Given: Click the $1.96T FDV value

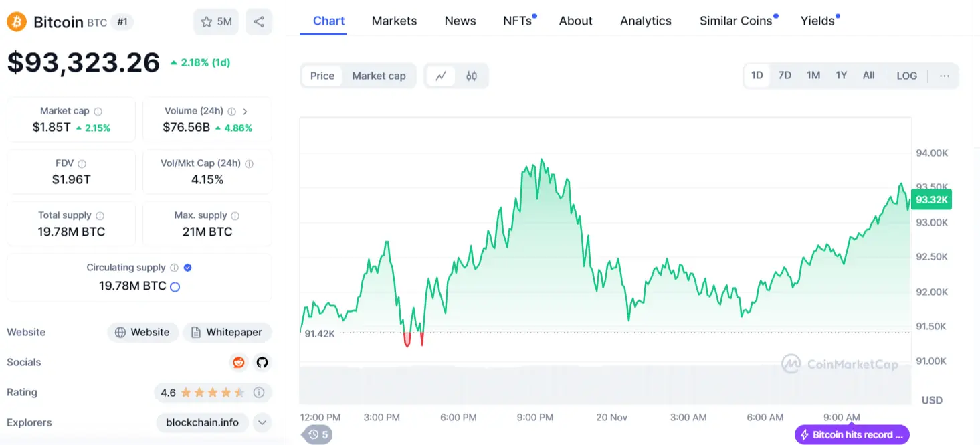Looking at the screenshot, I should pyautogui.click(x=71, y=179).
